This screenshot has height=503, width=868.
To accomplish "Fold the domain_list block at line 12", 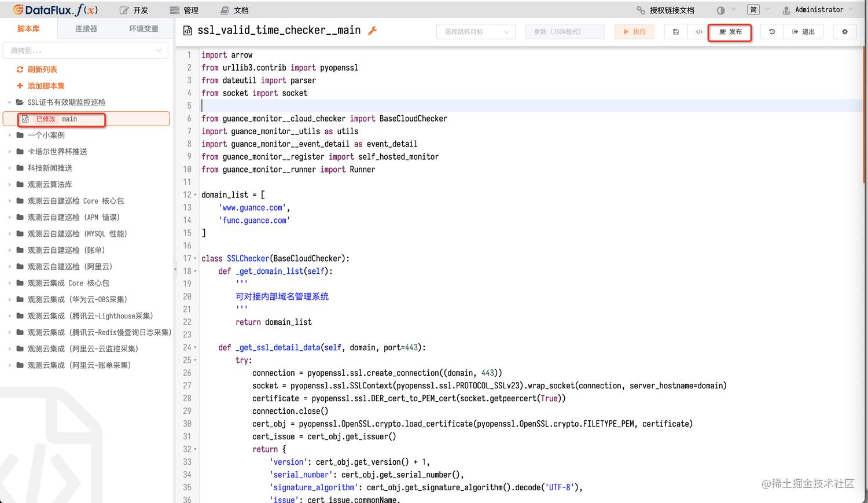I will [x=196, y=195].
